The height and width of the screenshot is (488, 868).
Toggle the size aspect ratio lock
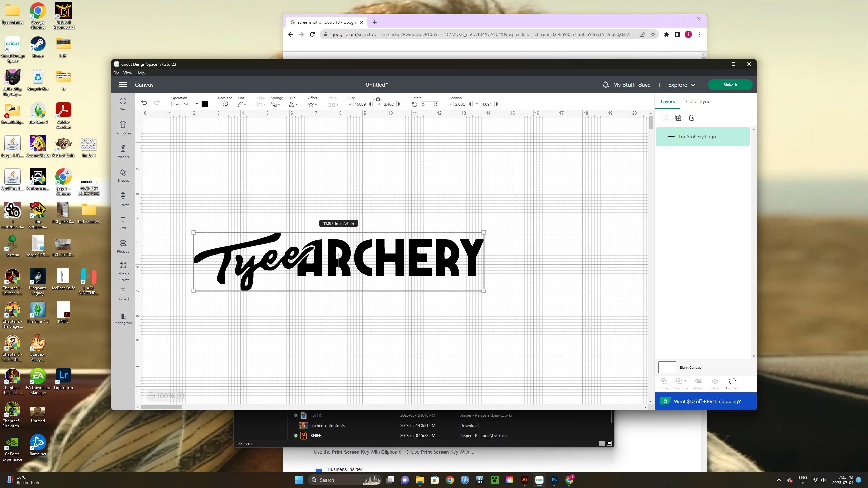[x=378, y=99]
